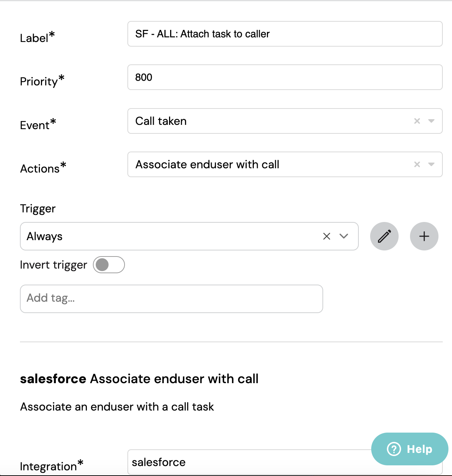Click the Integration field showing salesforce
Viewport: 452px width, 476px height.
pyautogui.click(x=249, y=462)
